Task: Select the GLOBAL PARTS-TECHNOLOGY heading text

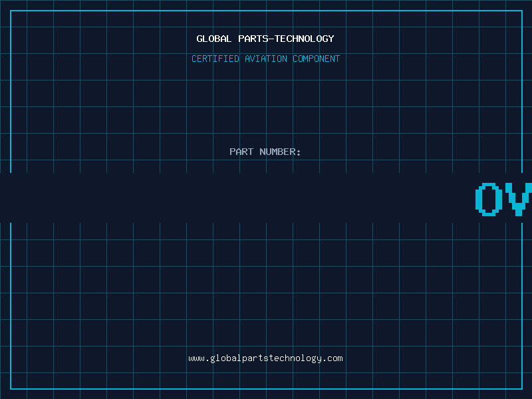Action: pos(265,39)
